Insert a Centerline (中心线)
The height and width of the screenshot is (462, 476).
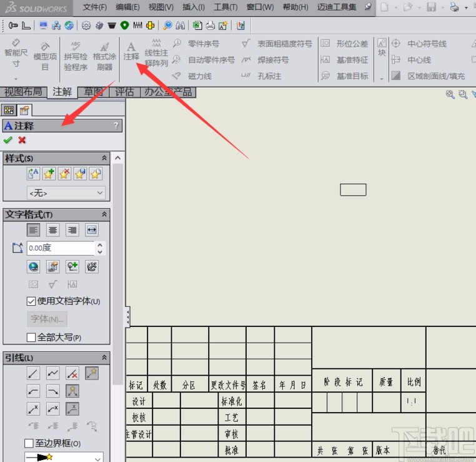(411, 60)
